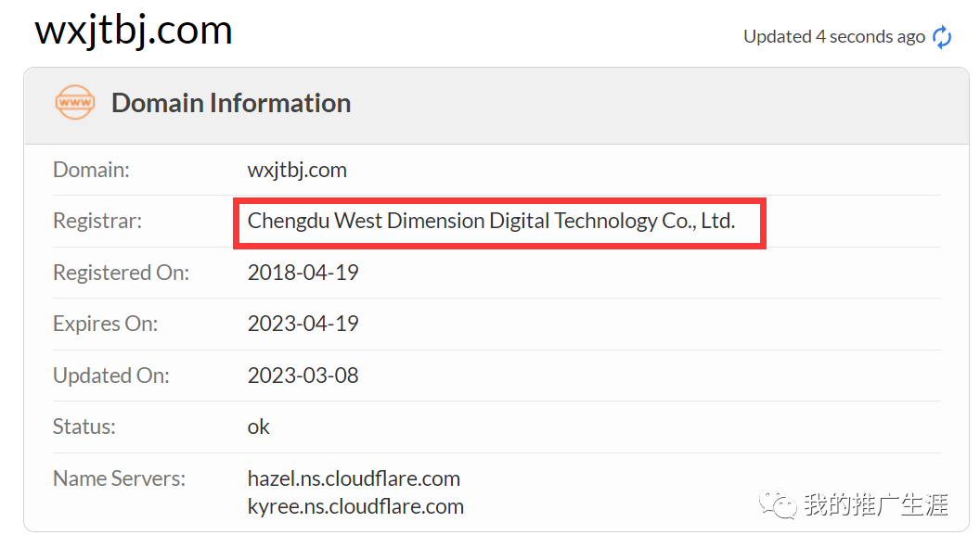Click the blue refresh arrows icon
Viewport: 980px width, 548px height.
[x=942, y=37]
